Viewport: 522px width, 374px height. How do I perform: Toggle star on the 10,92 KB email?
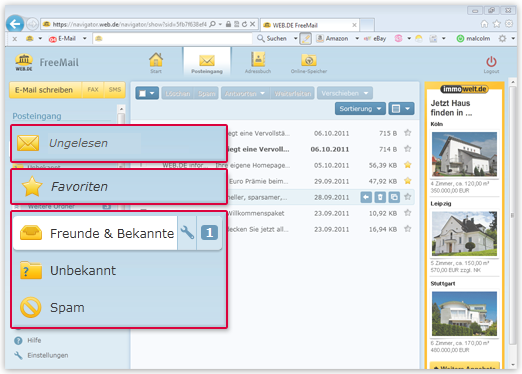(408, 213)
